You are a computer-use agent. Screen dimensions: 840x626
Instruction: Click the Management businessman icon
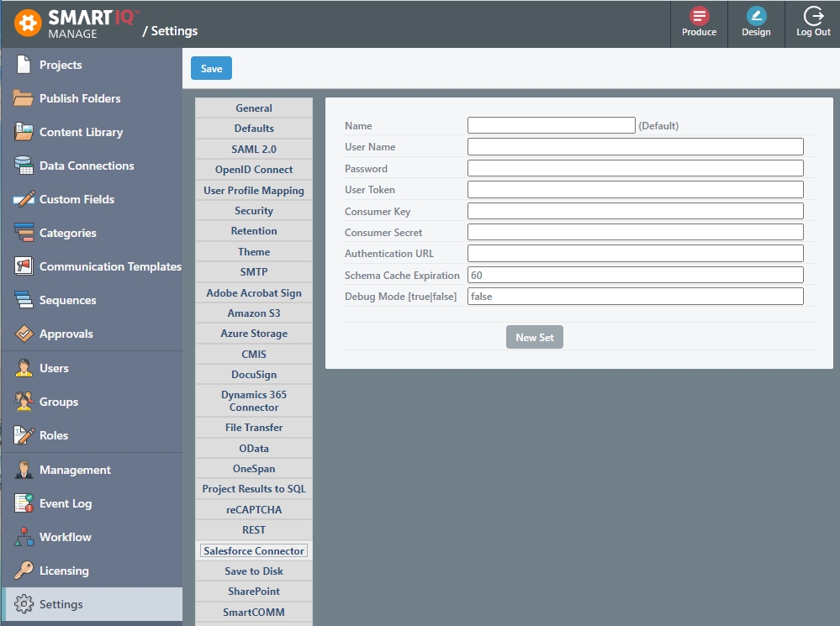[24, 470]
